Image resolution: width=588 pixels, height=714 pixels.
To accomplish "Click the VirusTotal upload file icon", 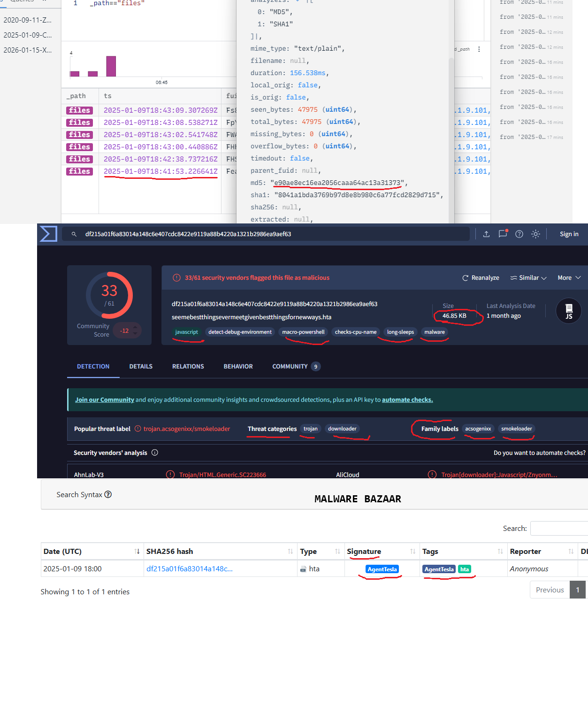I will click(486, 234).
